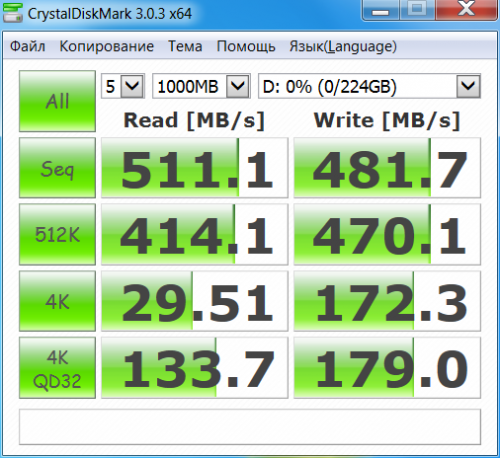Start the 512K test
The height and width of the screenshot is (458, 500).
pyautogui.click(x=57, y=234)
